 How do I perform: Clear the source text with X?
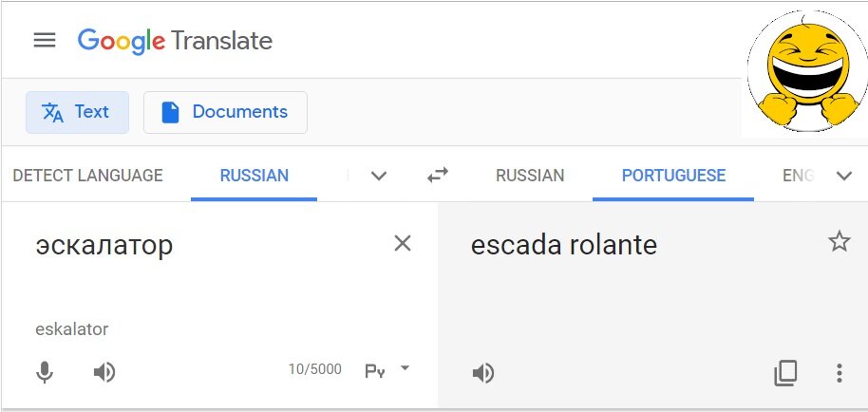pos(403,243)
